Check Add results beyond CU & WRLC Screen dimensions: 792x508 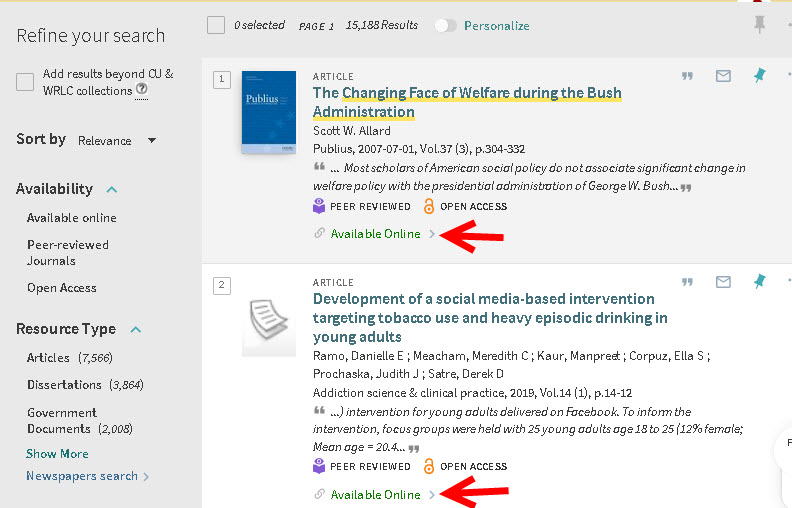[25, 82]
